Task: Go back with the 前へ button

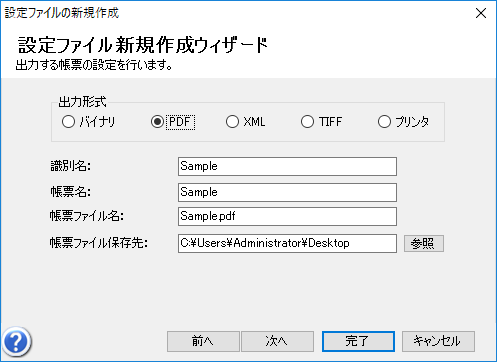Action: point(203,341)
